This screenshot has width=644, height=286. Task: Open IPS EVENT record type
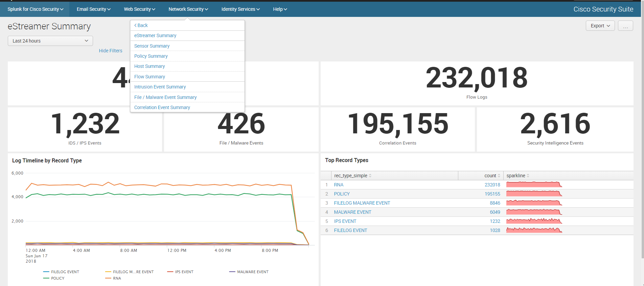345,221
